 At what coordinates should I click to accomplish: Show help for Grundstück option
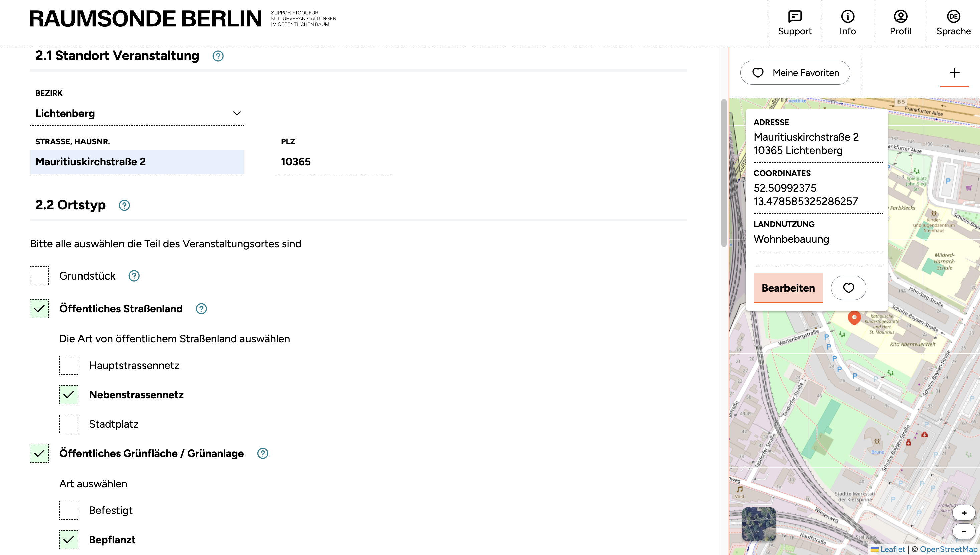(134, 276)
